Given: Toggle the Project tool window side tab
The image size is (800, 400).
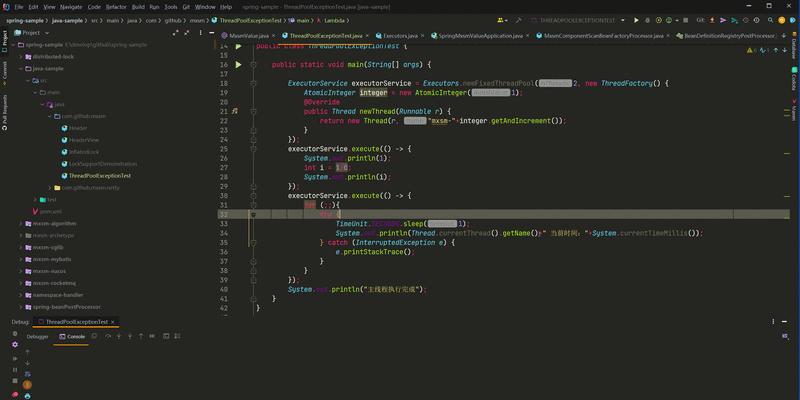Looking at the screenshot, I should point(5,42).
